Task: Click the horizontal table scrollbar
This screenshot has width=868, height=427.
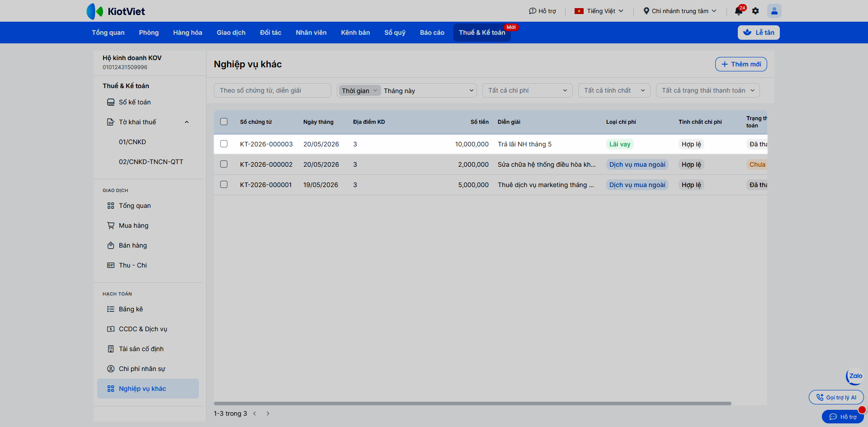Action: (x=472, y=404)
